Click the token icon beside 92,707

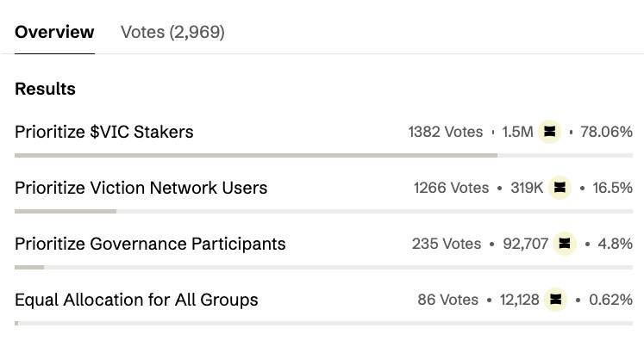(565, 244)
